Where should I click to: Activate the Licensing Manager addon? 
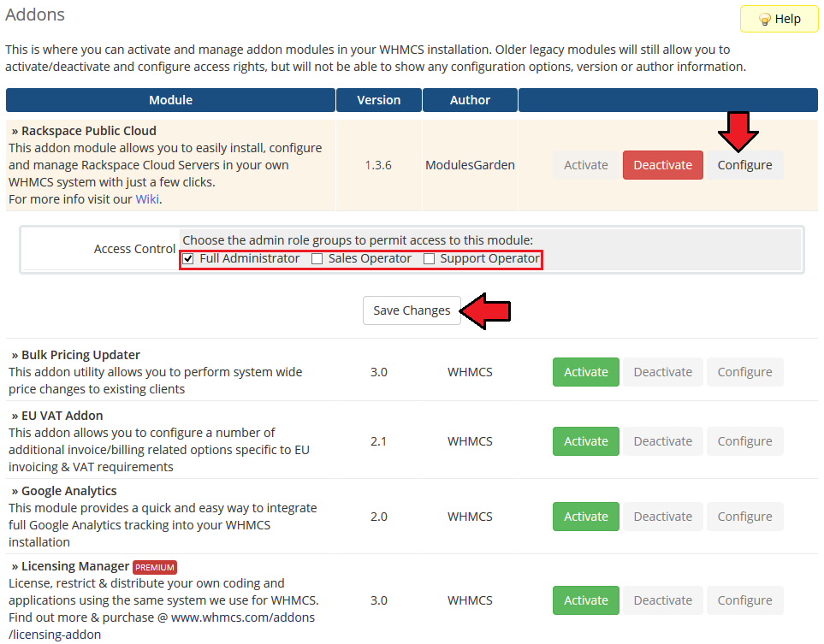click(586, 600)
